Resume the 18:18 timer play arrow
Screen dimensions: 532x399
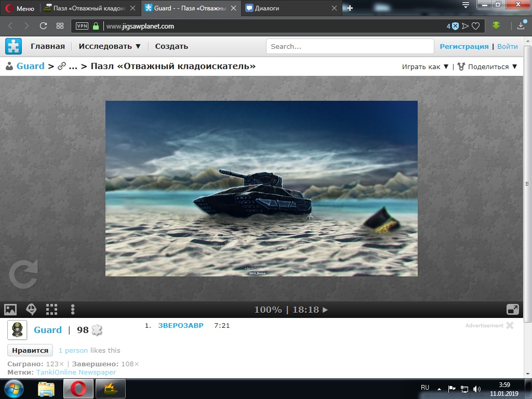point(325,310)
